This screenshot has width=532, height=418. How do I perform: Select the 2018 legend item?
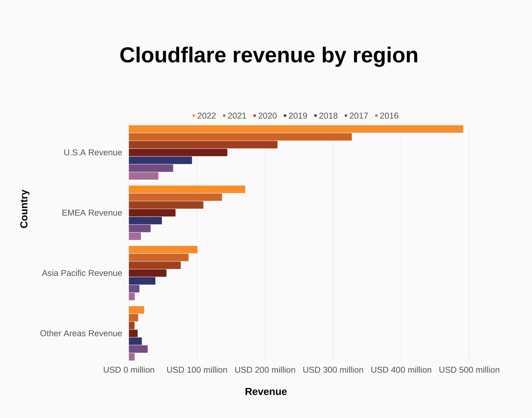tap(328, 116)
